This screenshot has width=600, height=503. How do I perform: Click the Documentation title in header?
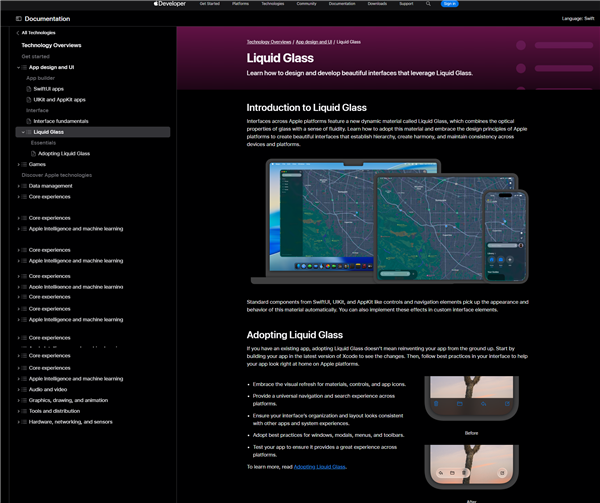pyautogui.click(x=47, y=19)
